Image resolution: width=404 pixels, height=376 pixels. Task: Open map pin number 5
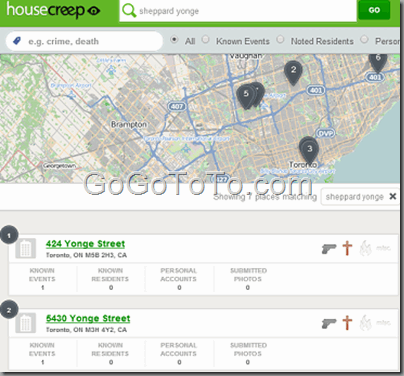[x=246, y=97]
